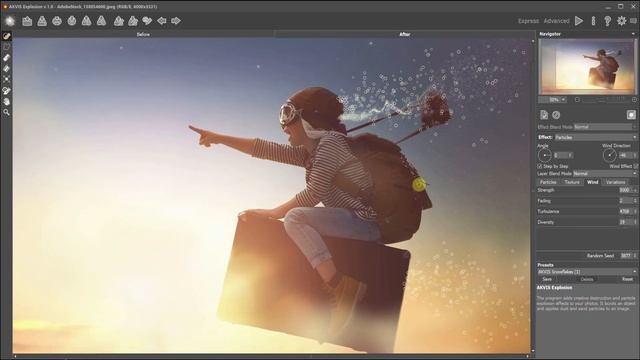Screen dimensions: 640x360
Task: Click the Strength value field
Action: point(624,190)
